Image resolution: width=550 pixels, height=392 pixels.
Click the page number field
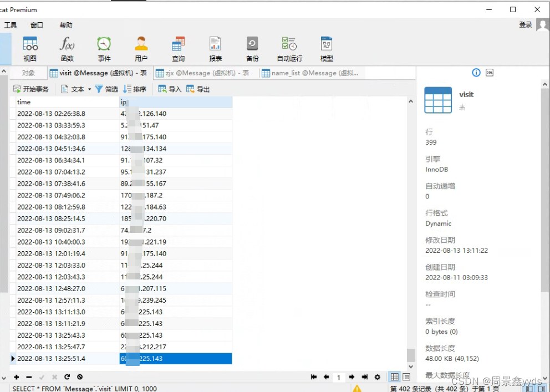[339, 377]
